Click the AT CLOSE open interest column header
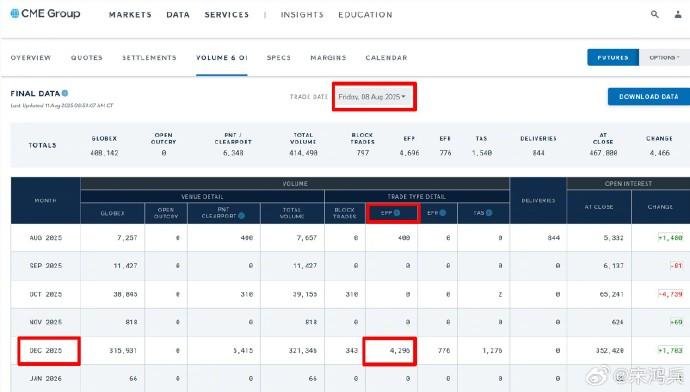The height and width of the screenshot is (392, 690). click(x=599, y=207)
